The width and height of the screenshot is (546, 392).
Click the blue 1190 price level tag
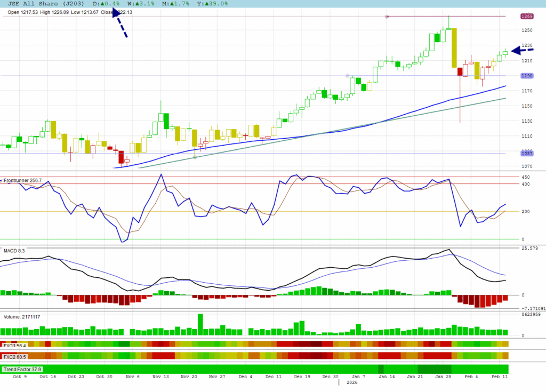(x=527, y=76)
